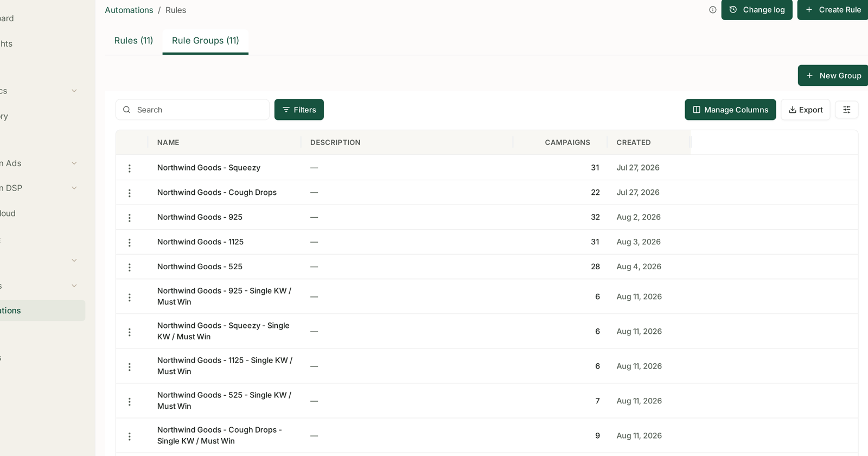
Task: Click the 'Aug 4, 2026' created date
Action: [639, 267]
